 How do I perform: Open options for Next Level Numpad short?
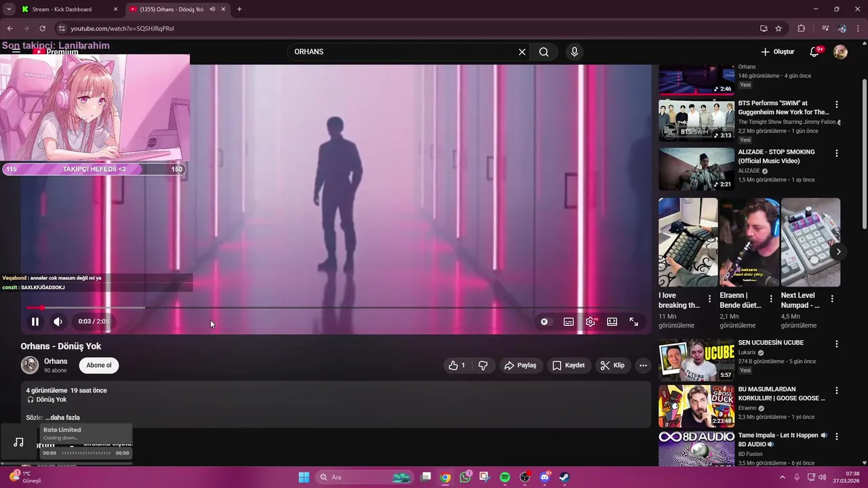pos(832,299)
